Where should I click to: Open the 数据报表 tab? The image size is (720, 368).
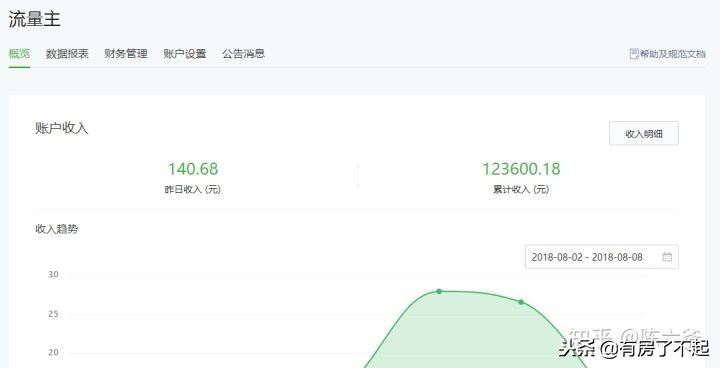pyautogui.click(x=67, y=54)
